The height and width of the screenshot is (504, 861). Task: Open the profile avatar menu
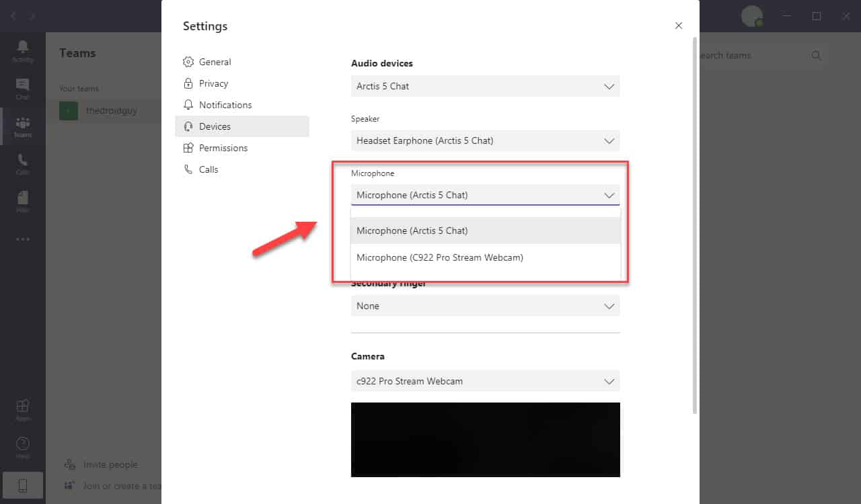pos(752,16)
